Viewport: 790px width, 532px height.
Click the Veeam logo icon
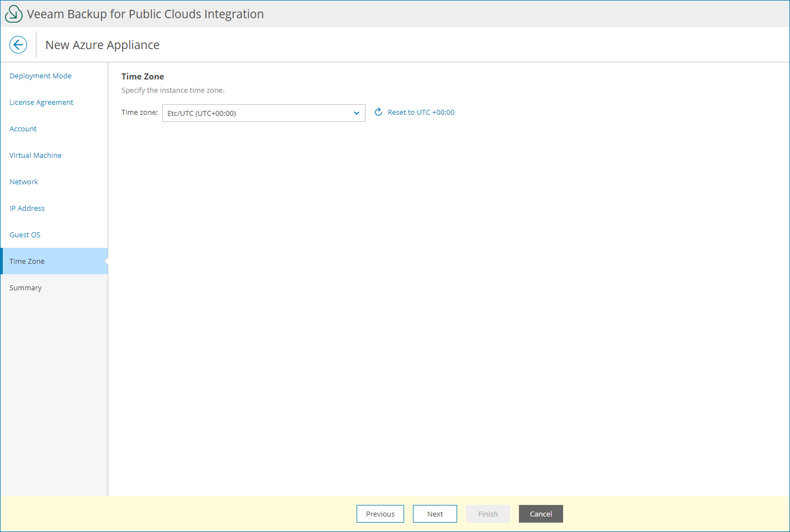(x=13, y=14)
